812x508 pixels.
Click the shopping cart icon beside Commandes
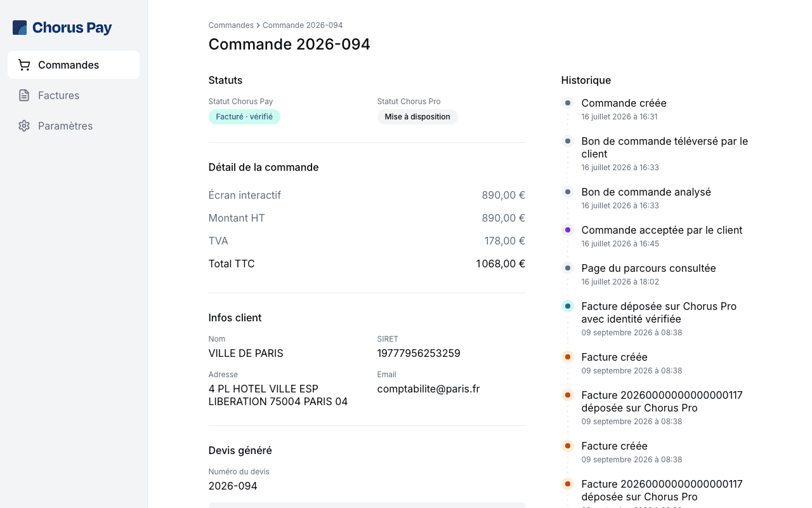click(24, 65)
